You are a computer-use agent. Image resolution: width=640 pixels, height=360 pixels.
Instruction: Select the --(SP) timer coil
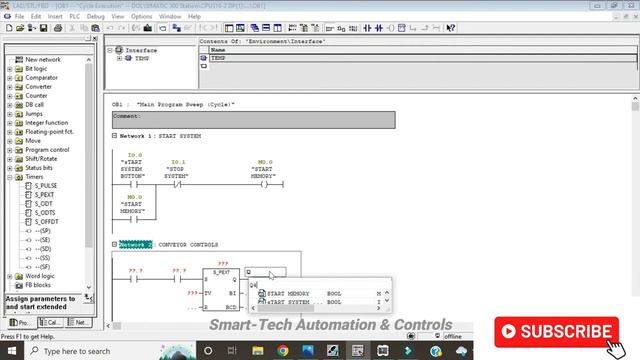[x=42, y=231]
